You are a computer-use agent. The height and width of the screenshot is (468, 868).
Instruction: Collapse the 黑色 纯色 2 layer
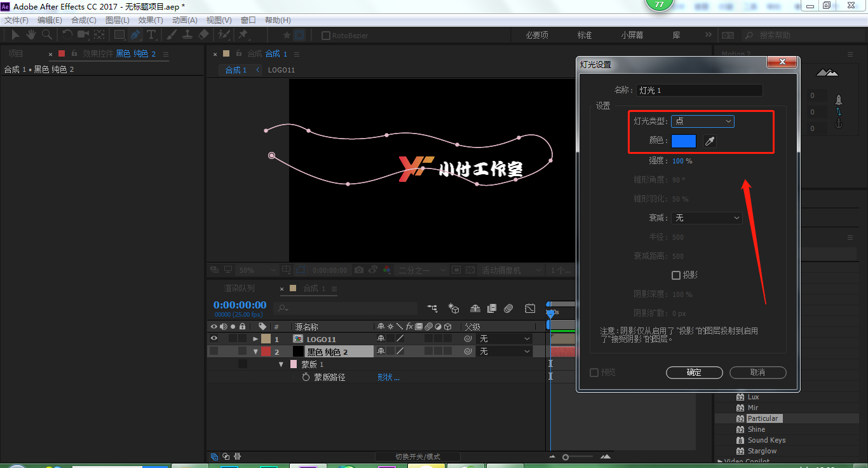[x=256, y=351]
